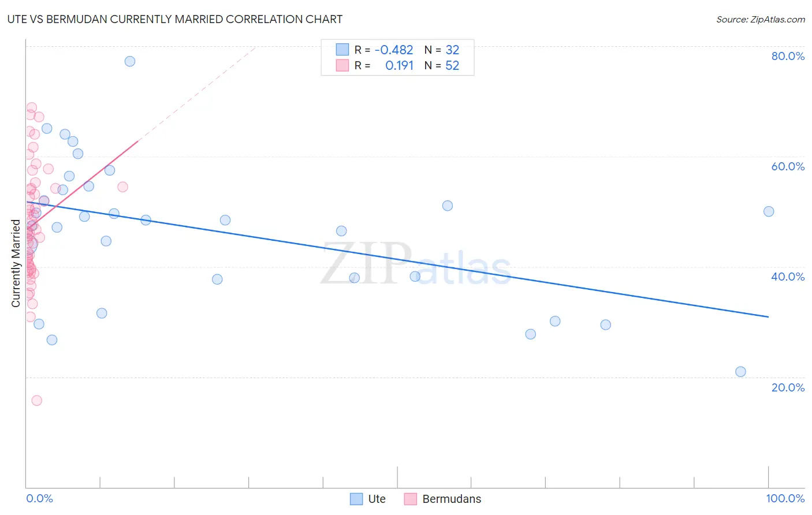Click the pink Bermudans legend swatch
The image size is (812, 515).
410,499
